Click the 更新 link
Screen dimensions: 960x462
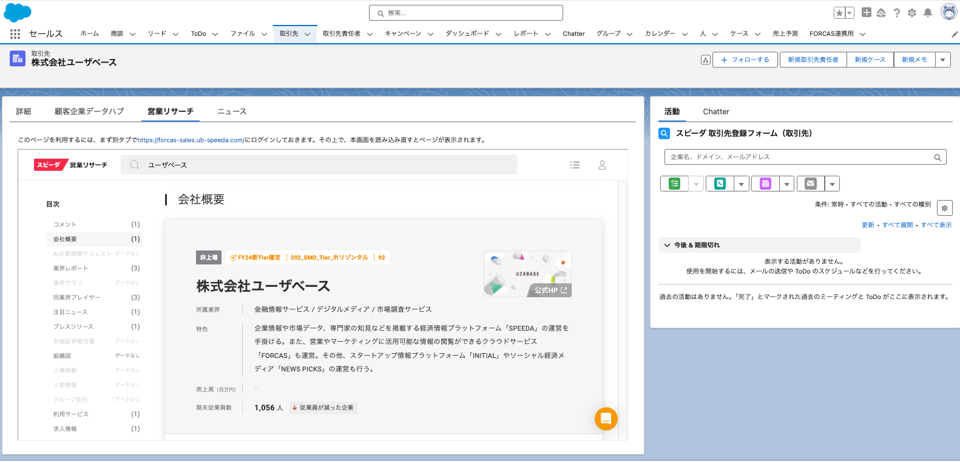tap(868, 225)
